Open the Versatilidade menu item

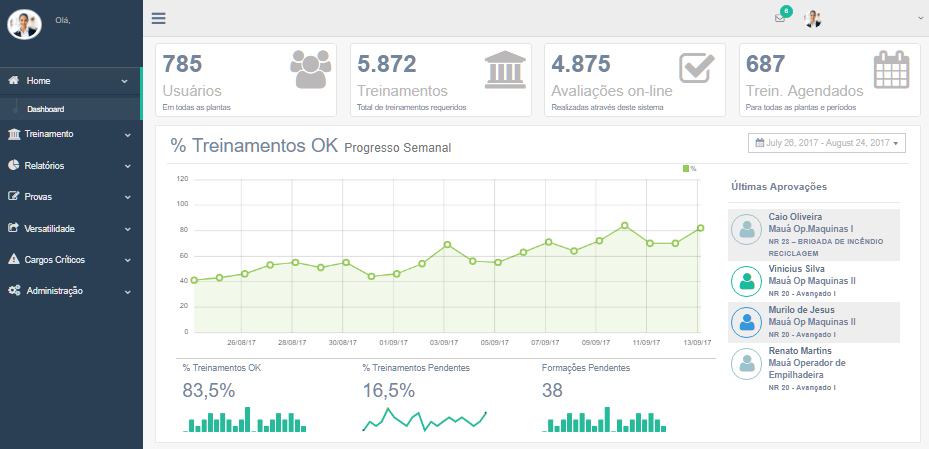click(x=70, y=228)
